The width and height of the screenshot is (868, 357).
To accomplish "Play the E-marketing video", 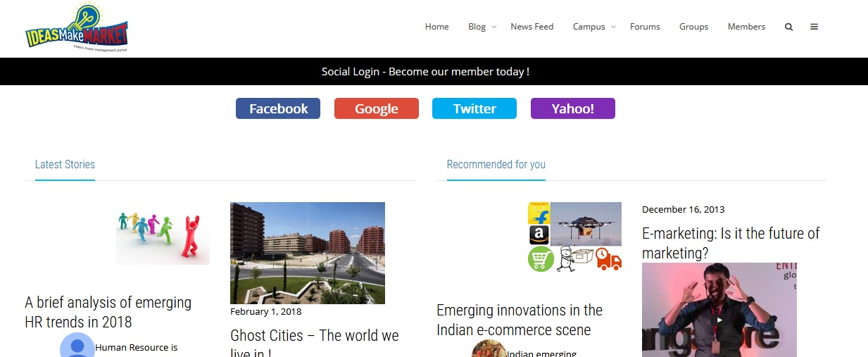I will 719,320.
